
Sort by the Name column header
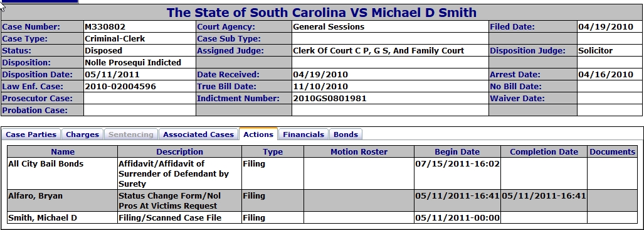coord(63,152)
